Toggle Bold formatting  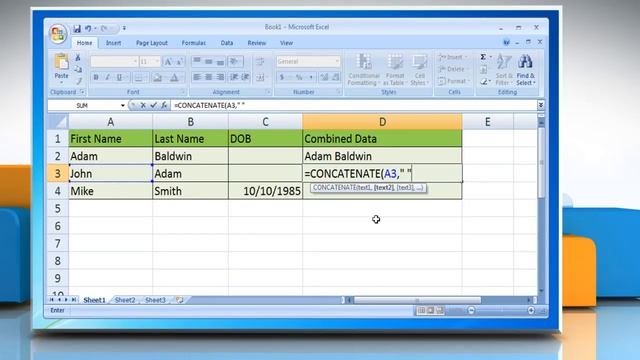pyautogui.click(x=96, y=77)
